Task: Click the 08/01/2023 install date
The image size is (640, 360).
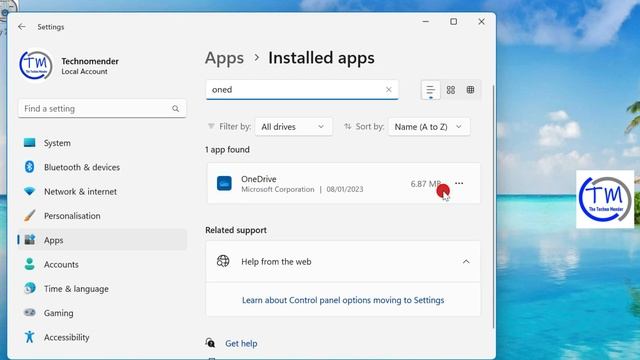Action: [x=344, y=189]
